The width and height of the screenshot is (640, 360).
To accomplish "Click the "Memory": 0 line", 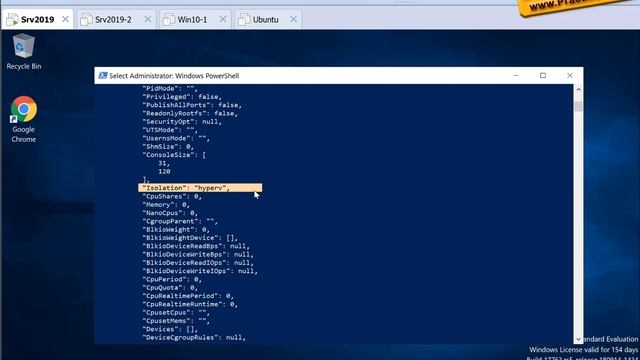I will pos(166,204).
